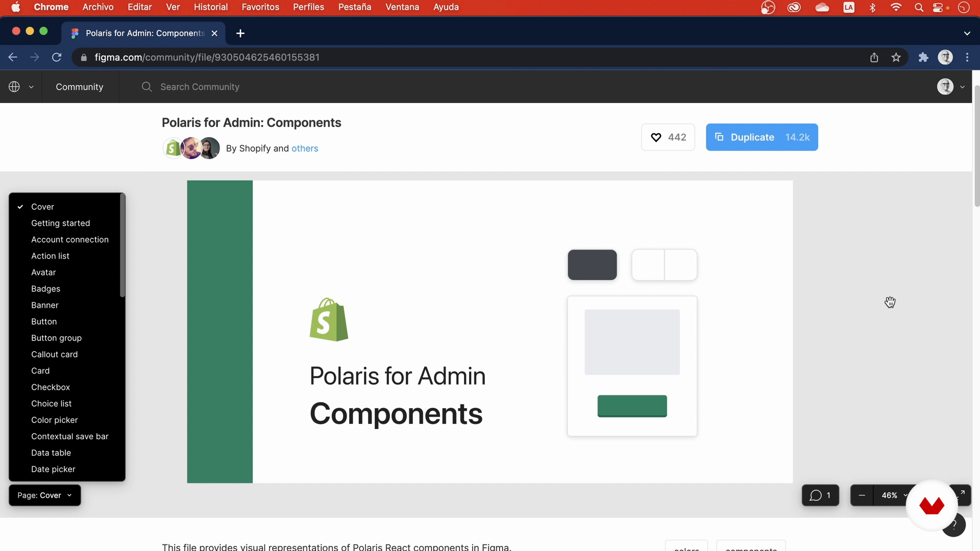Expand the tab search chevron

pos(967,33)
